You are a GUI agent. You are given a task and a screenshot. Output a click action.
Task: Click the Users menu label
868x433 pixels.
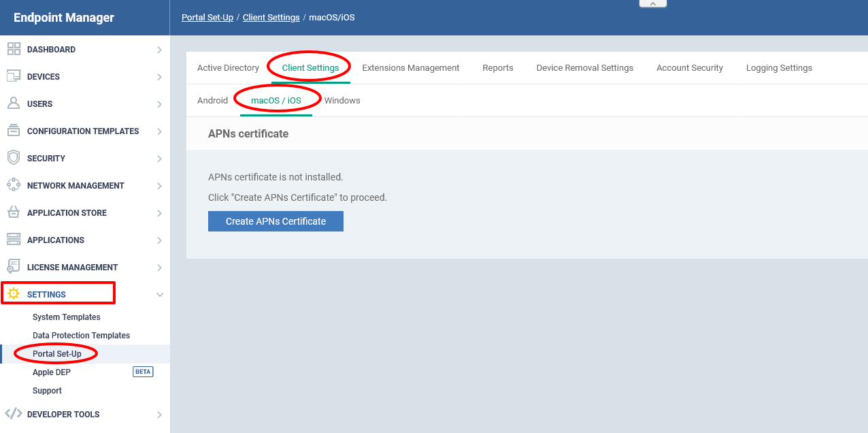[x=39, y=104]
